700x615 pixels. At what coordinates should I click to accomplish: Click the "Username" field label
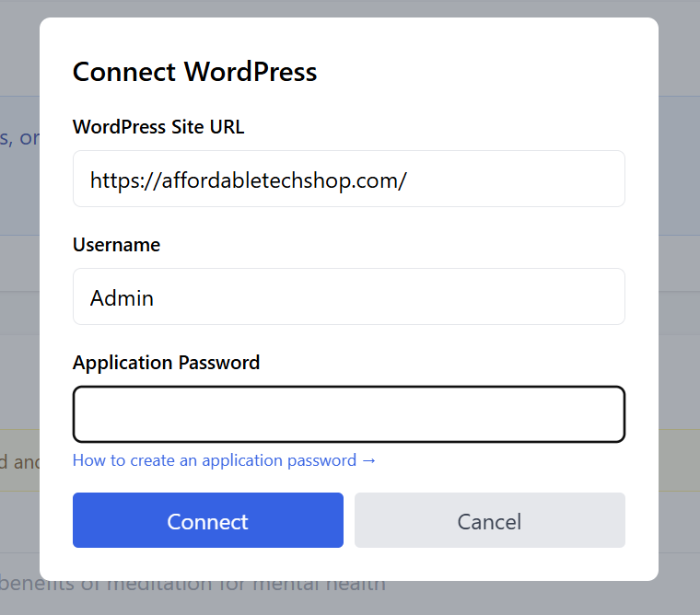point(116,245)
